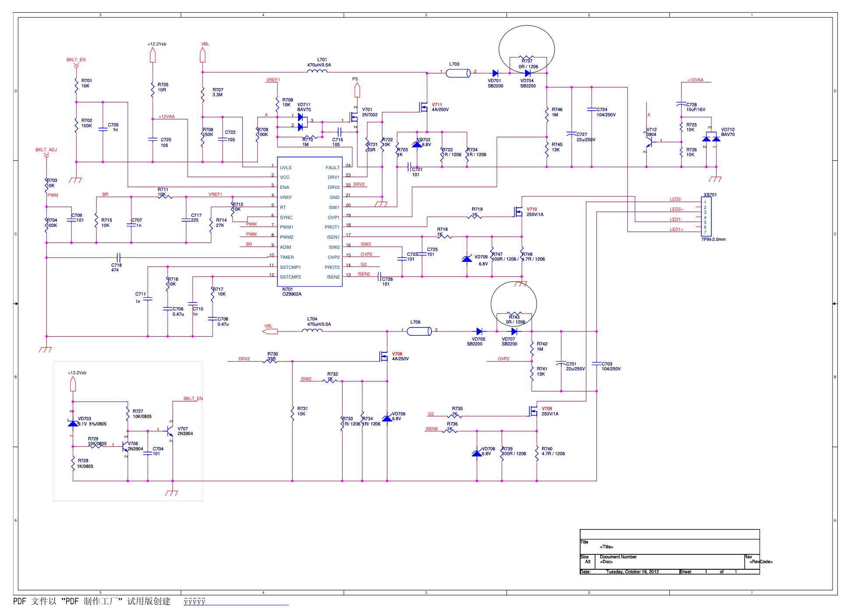Screen dimensions: 868x613
Task: Select the C703 104/250V capacitor label
Action: [x=611, y=366]
